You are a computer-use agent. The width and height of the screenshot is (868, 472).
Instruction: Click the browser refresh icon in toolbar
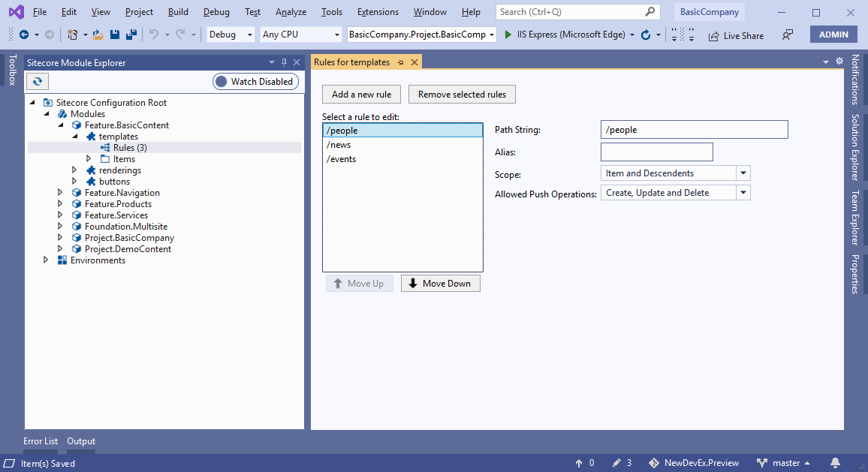[x=646, y=35]
